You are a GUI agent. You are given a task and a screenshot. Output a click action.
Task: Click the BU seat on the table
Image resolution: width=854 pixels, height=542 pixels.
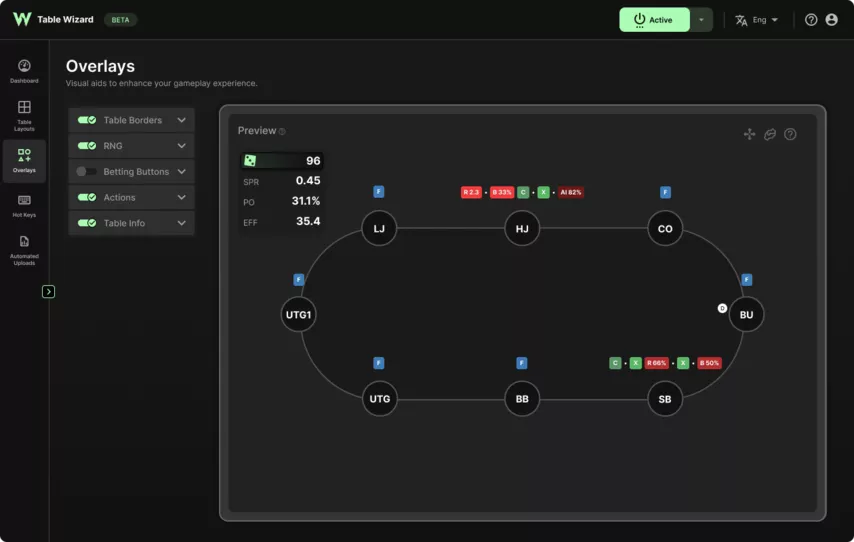point(746,314)
